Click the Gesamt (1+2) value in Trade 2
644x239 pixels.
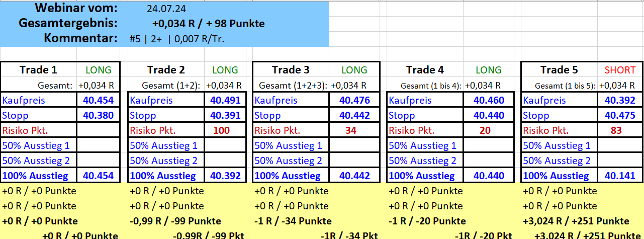pos(224,86)
